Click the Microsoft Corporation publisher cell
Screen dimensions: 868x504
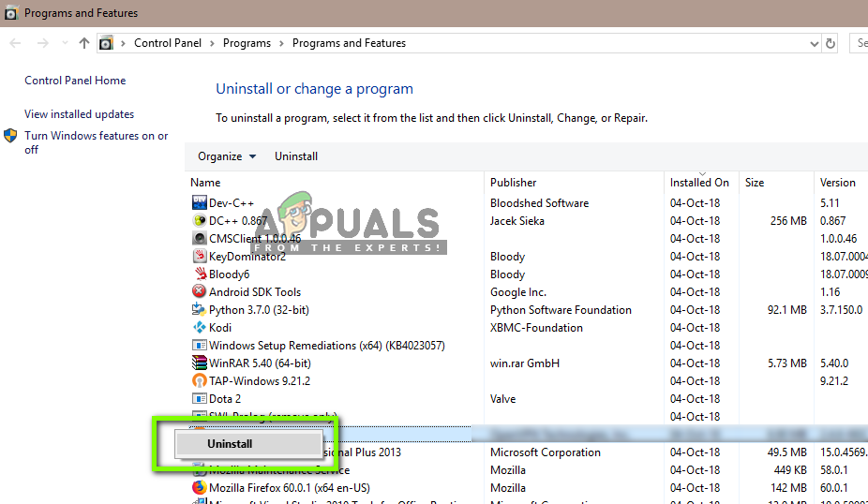point(546,452)
